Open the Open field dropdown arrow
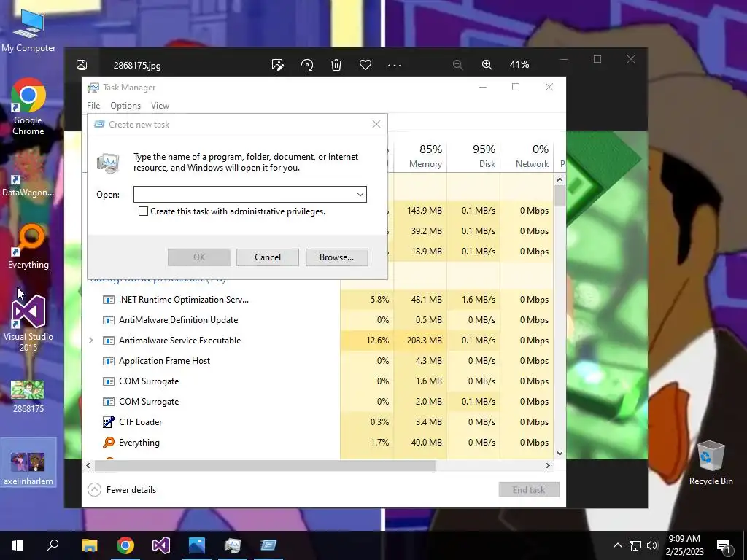Image resolution: width=747 pixels, height=560 pixels. [x=360, y=194]
